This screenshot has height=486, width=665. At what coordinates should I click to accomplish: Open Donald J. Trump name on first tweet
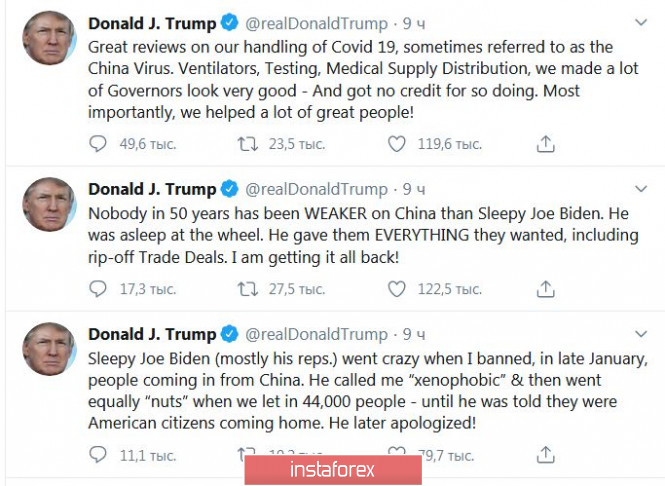[152, 23]
